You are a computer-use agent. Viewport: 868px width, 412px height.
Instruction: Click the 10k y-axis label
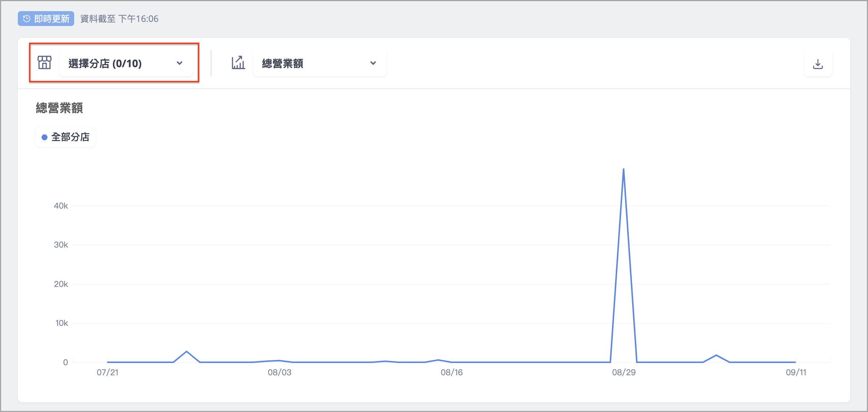(x=62, y=323)
